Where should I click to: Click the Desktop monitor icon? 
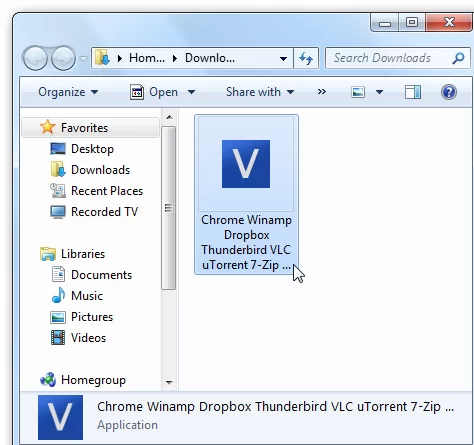[58, 149]
